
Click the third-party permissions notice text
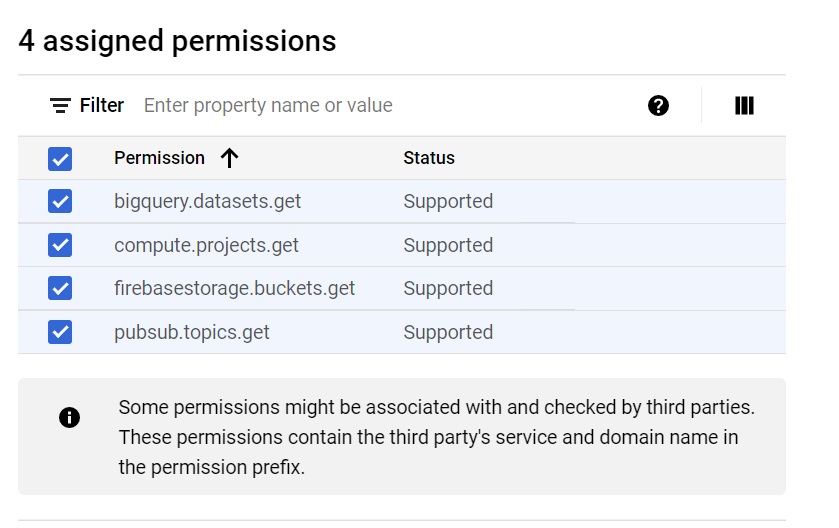(437, 437)
